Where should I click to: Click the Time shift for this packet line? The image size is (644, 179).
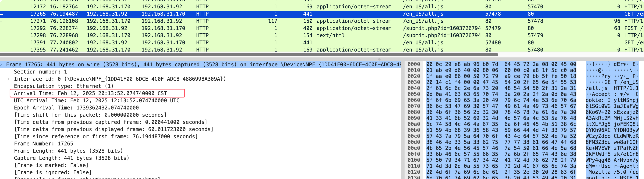pos(90,115)
